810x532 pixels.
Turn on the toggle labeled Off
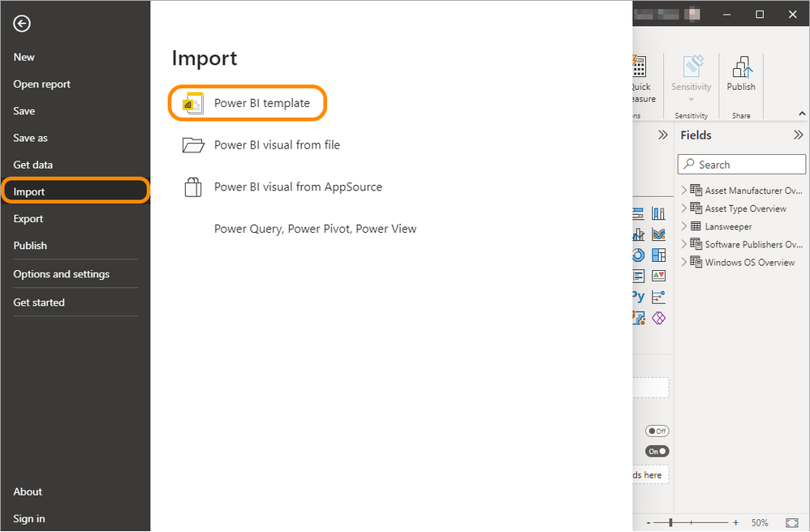tap(657, 431)
